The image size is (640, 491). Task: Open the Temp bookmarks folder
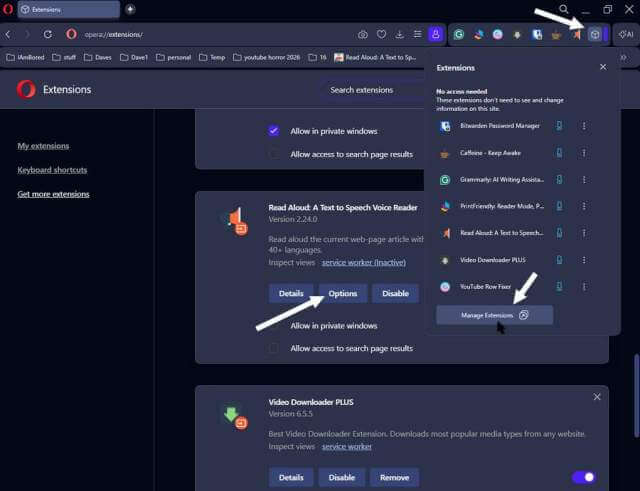pyautogui.click(x=212, y=58)
